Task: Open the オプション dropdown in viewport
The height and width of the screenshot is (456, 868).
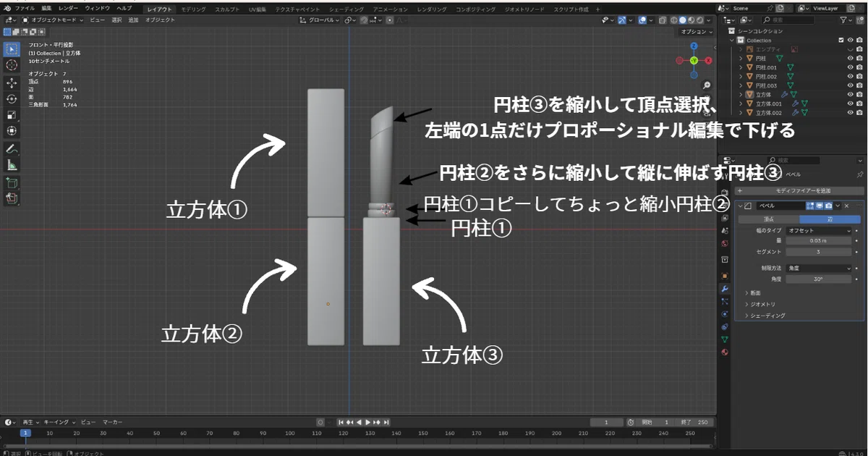Action: coord(696,32)
